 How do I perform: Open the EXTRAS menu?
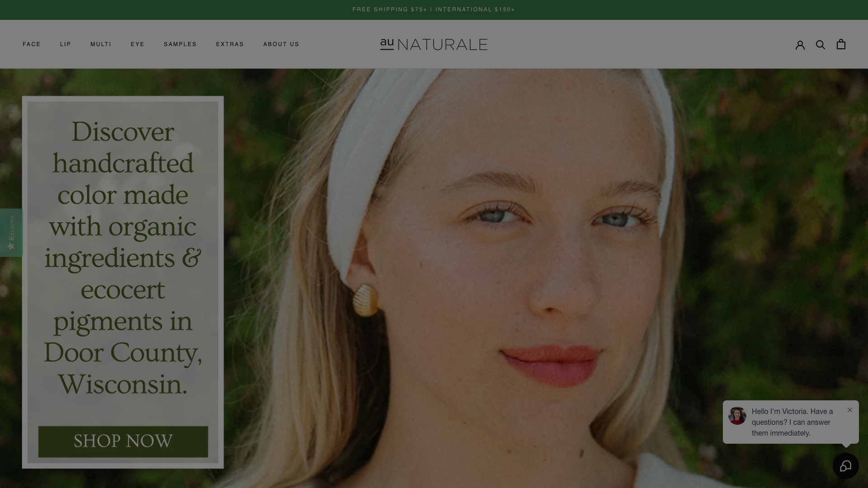(230, 44)
